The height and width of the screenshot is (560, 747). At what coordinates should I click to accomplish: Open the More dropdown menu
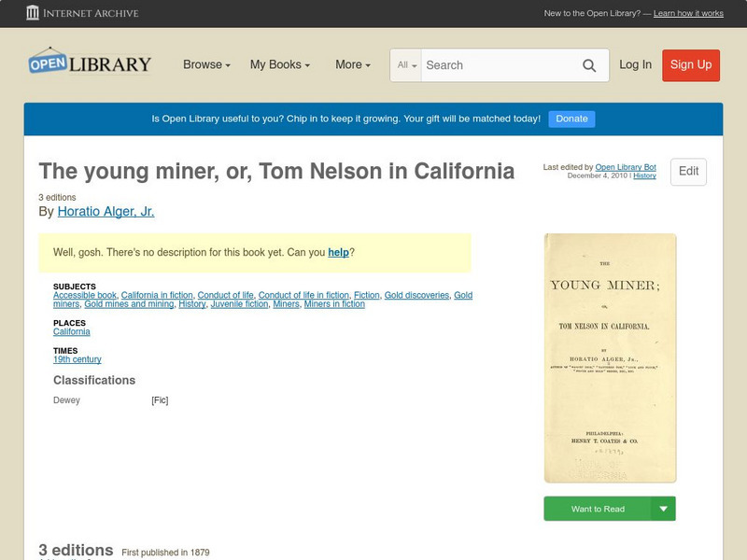[353, 65]
